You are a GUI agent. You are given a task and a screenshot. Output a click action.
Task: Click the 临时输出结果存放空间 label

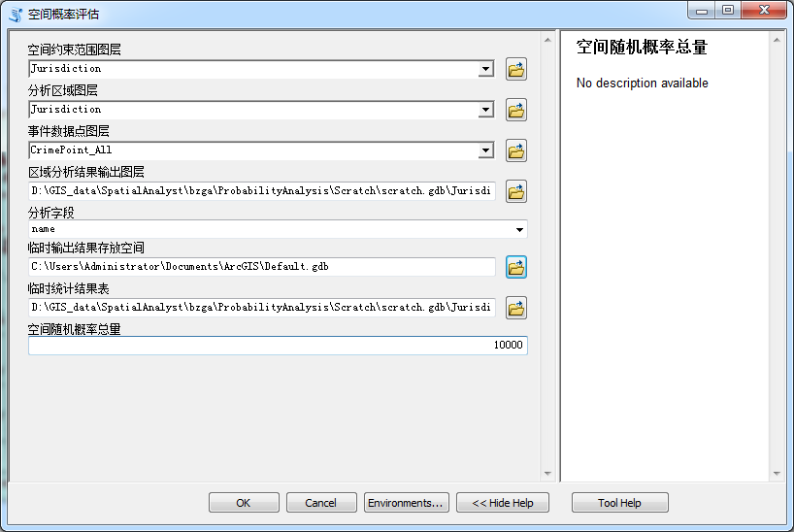pyautogui.click(x=86, y=248)
